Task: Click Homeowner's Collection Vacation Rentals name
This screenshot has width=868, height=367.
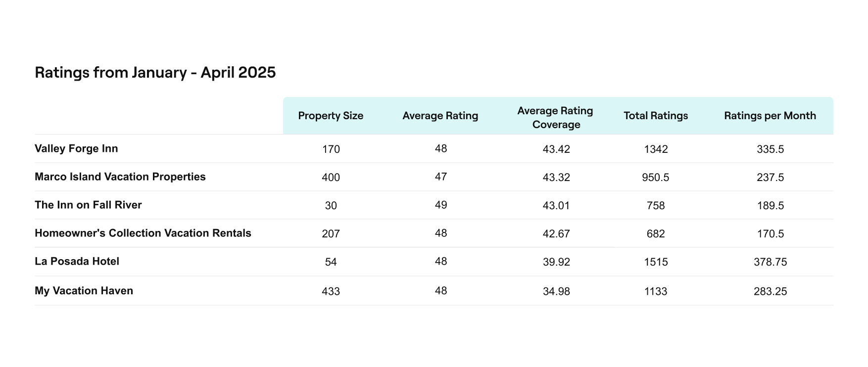Action: click(x=143, y=233)
